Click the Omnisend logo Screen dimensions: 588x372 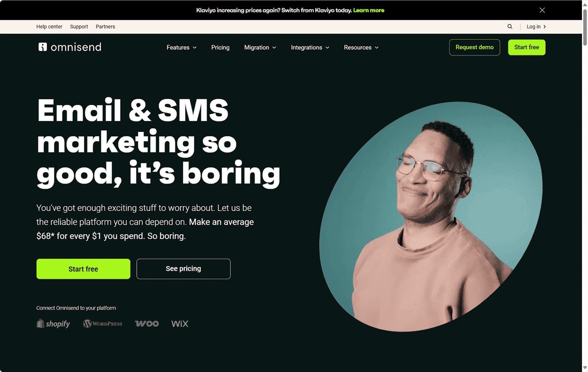70,47
